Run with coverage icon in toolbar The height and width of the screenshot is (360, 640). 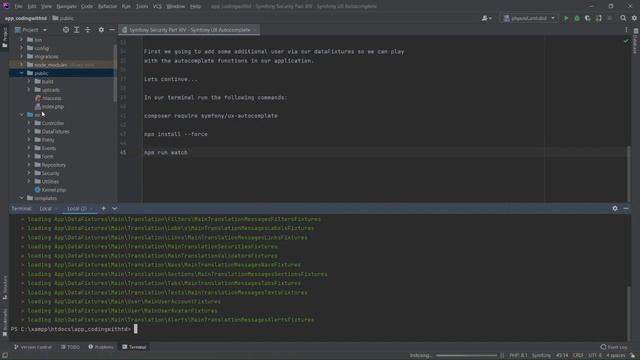(x=588, y=18)
